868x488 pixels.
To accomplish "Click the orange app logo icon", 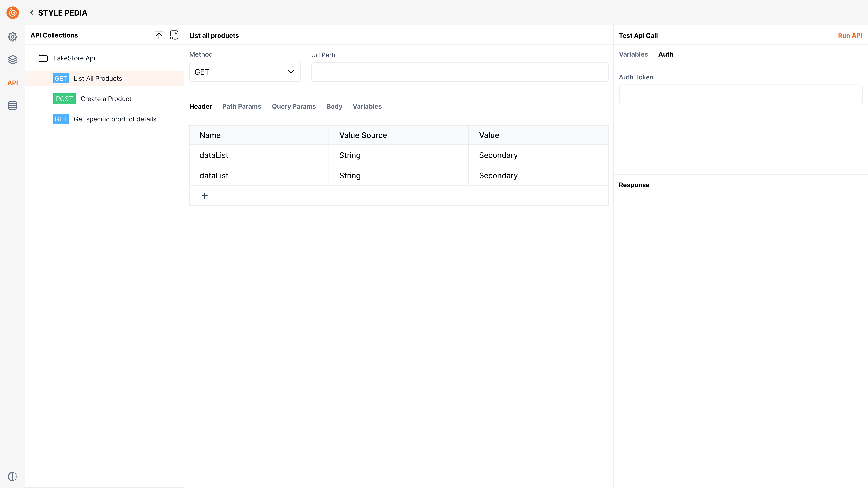I will point(12,13).
